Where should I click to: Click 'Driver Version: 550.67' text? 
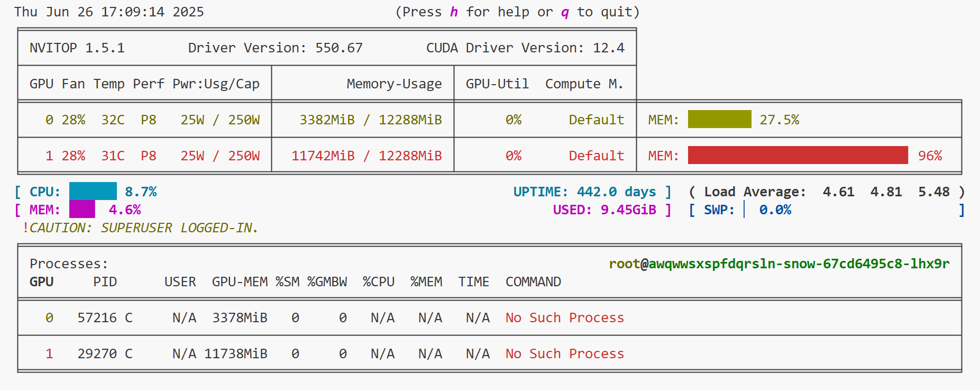coord(276,48)
